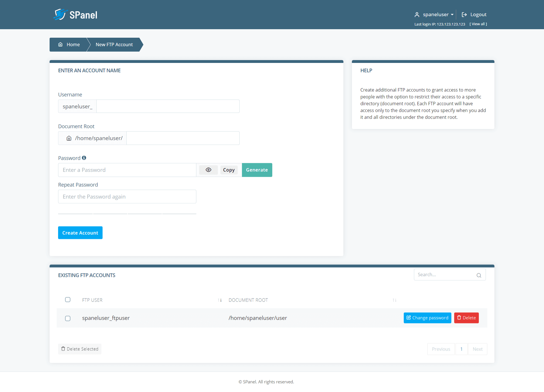Click the spaneluser_ftpuser name text
This screenshot has width=544, height=392.
[x=106, y=318]
